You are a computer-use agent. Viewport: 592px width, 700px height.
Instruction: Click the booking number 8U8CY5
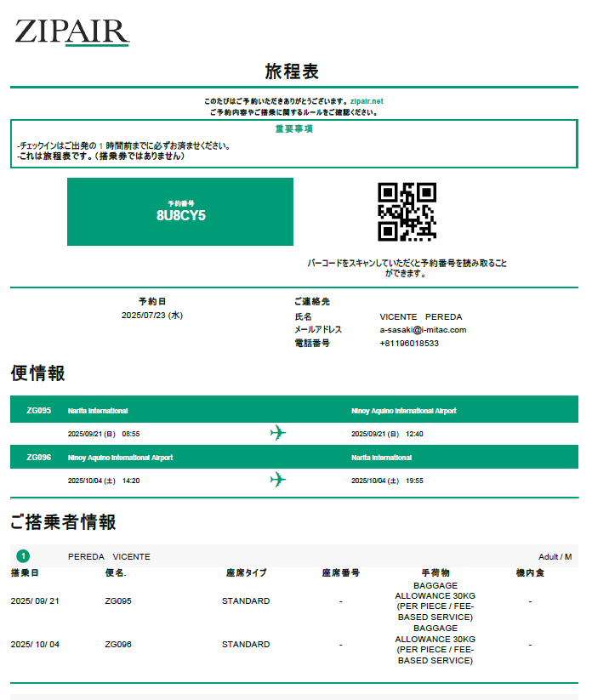pos(180,216)
